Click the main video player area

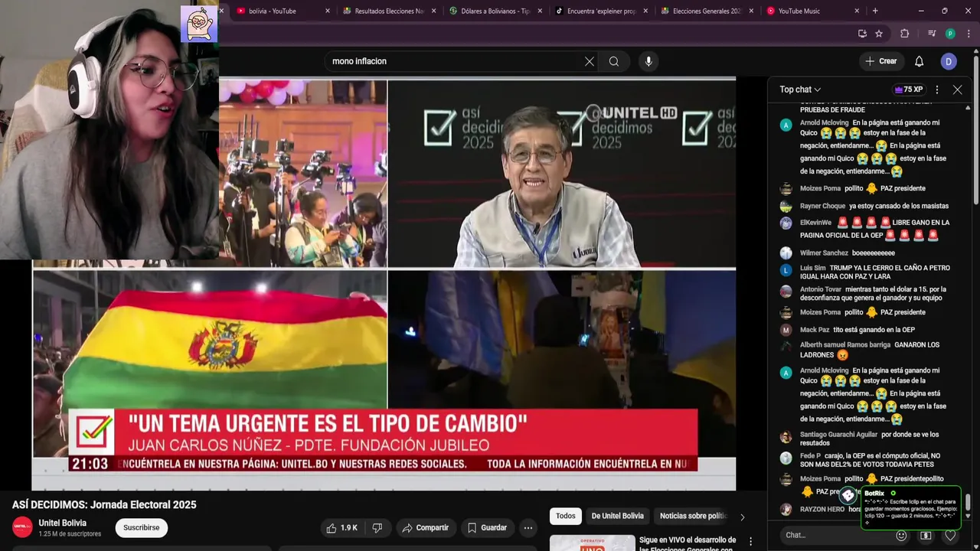(384, 283)
